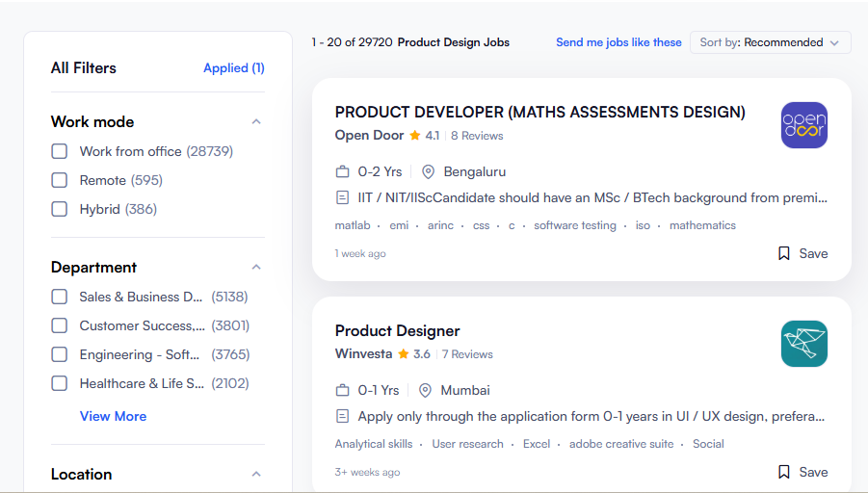Image resolution: width=868 pixels, height=493 pixels.
Task: Click bookmark icon on Product Designer job
Action: 784,472
